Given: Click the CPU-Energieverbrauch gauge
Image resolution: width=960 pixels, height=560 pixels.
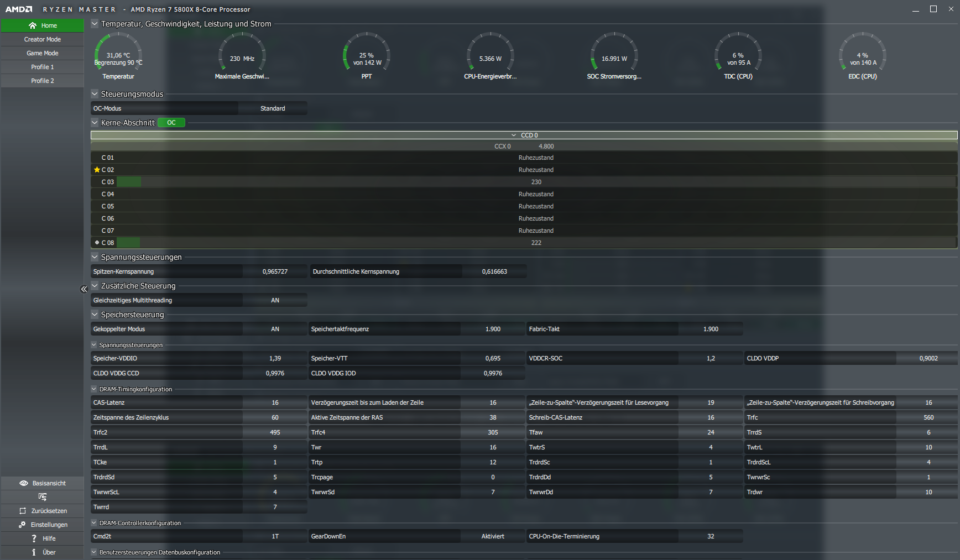Looking at the screenshot, I should [491, 56].
